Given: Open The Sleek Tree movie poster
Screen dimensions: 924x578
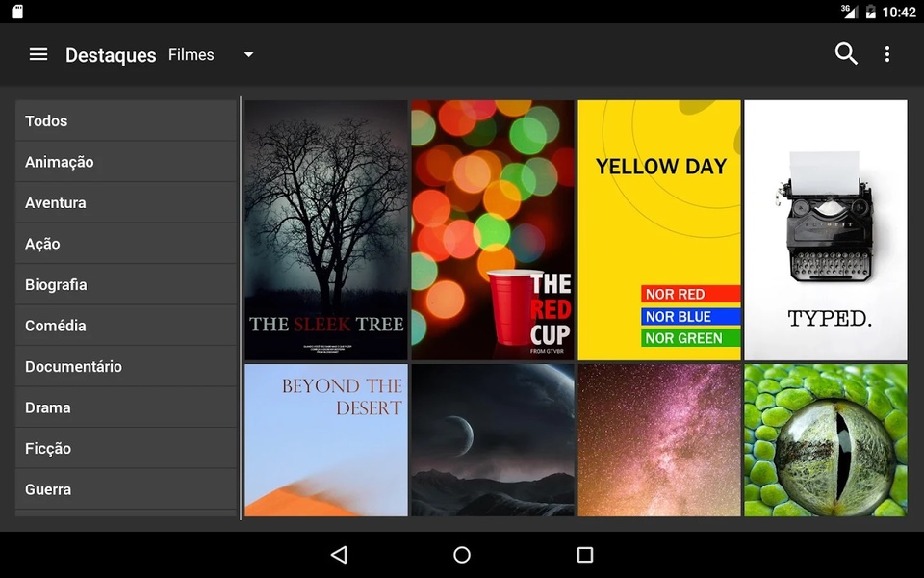Looking at the screenshot, I should (326, 230).
